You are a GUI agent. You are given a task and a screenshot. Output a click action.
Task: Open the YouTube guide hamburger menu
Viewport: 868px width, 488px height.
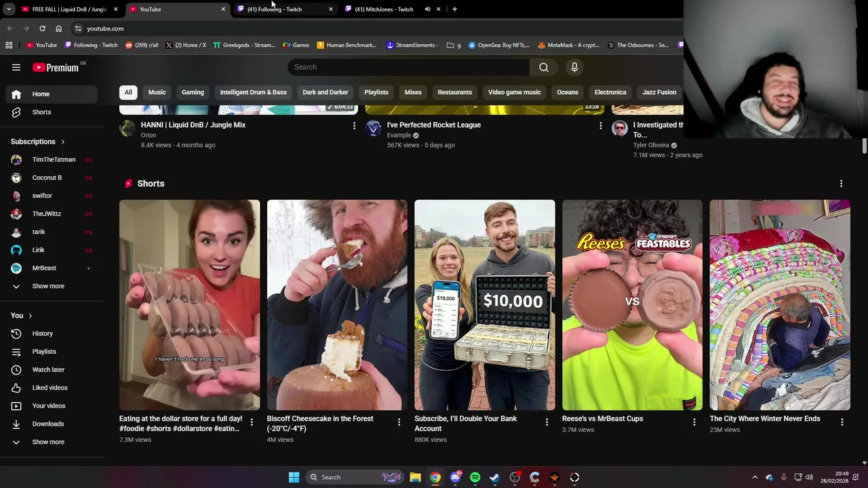16,67
